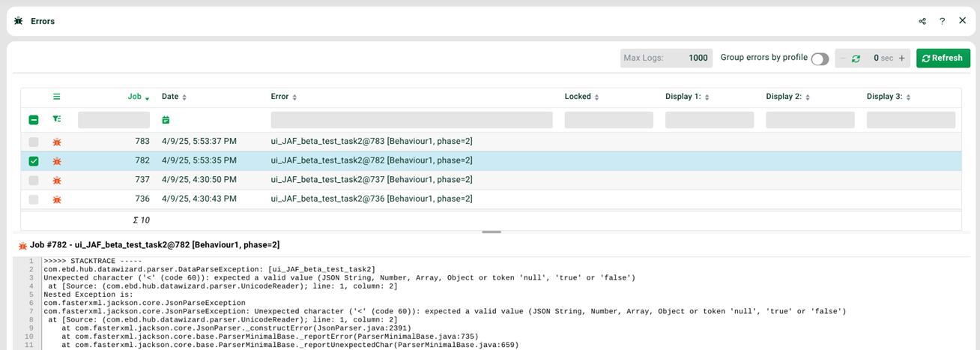Click the green filter icon in filter row
The width and height of the screenshot is (980, 350).
(x=57, y=119)
